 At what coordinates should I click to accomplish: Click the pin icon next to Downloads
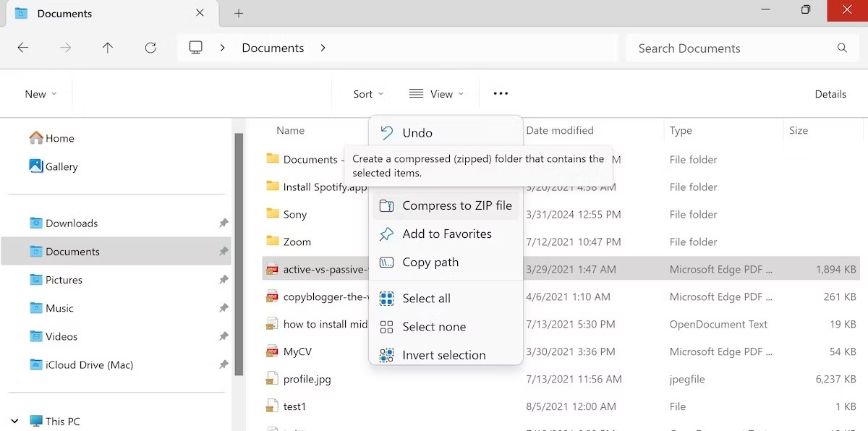224,223
